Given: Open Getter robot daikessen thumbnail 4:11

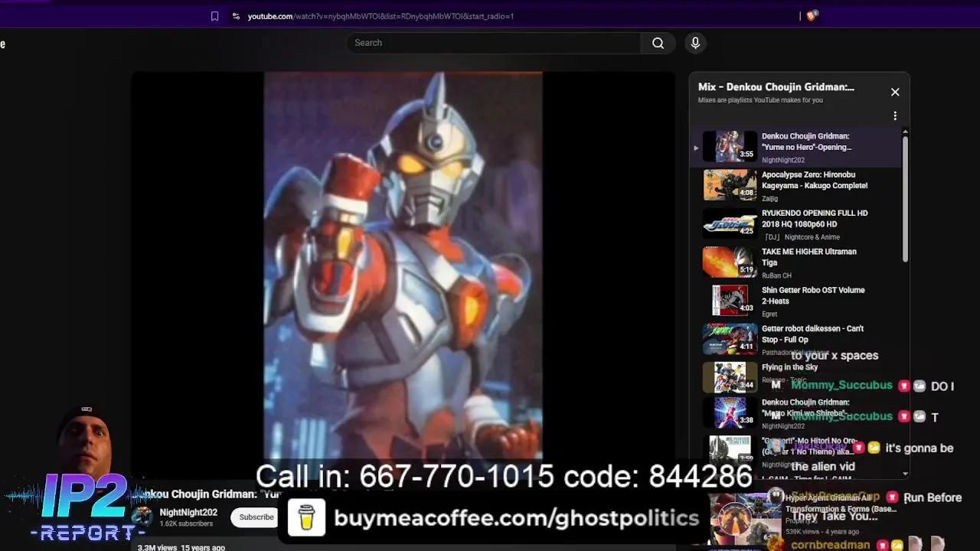Looking at the screenshot, I should [x=730, y=338].
